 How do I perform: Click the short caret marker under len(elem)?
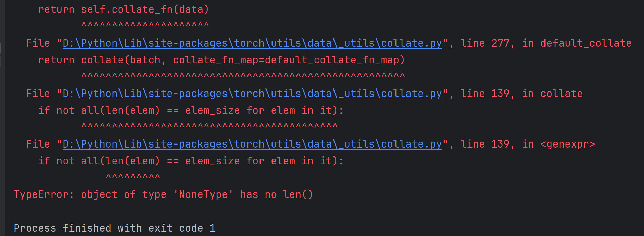[x=133, y=176]
